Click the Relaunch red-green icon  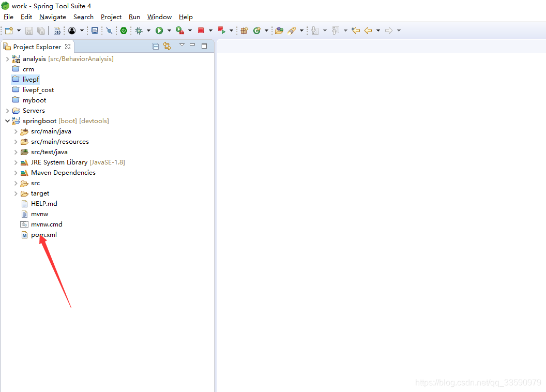tap(222, 31)
